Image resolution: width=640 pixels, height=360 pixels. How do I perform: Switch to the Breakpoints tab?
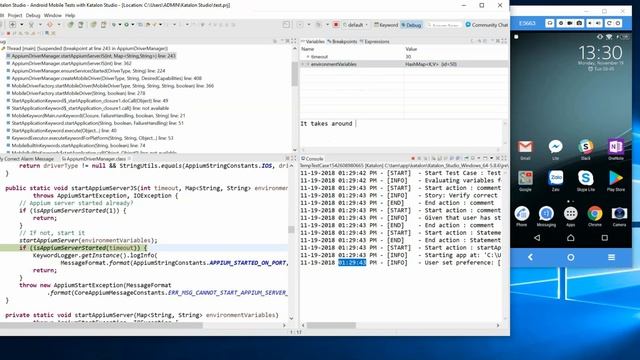342,42
